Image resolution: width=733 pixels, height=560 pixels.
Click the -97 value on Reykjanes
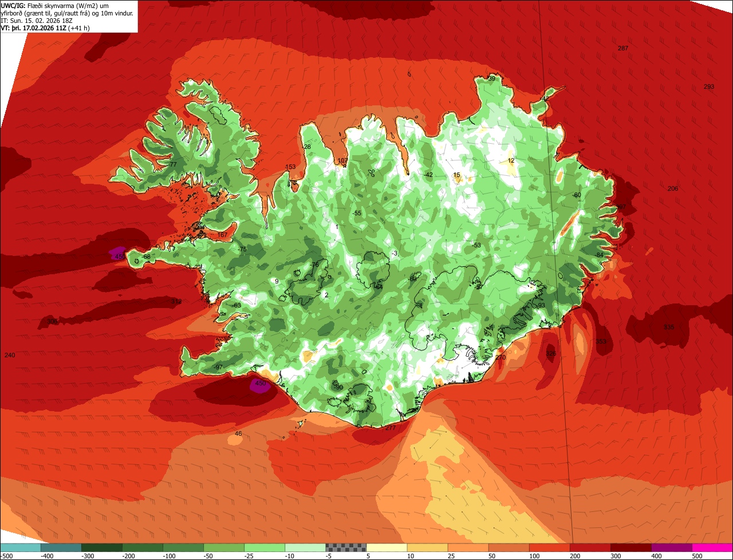(x=218, y=367)
